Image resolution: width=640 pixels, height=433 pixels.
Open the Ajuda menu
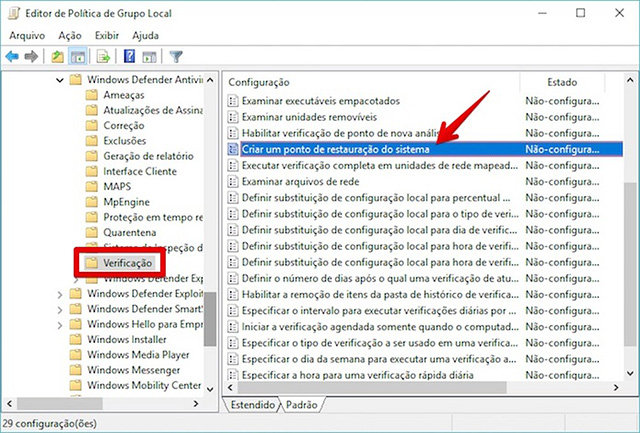(145, 36)
